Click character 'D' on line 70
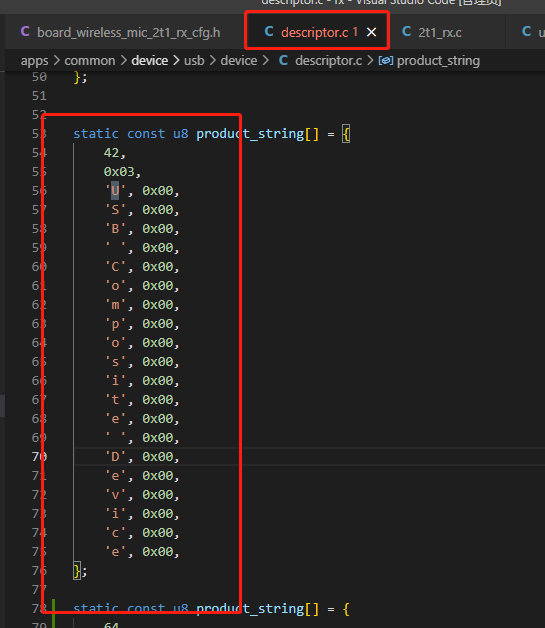The image size is (545, 628). (115, 457)
